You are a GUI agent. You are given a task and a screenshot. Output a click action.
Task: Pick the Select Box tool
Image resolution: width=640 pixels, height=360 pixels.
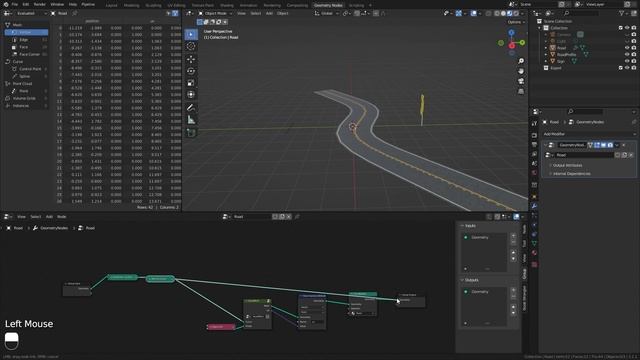(x=191, y=34)
